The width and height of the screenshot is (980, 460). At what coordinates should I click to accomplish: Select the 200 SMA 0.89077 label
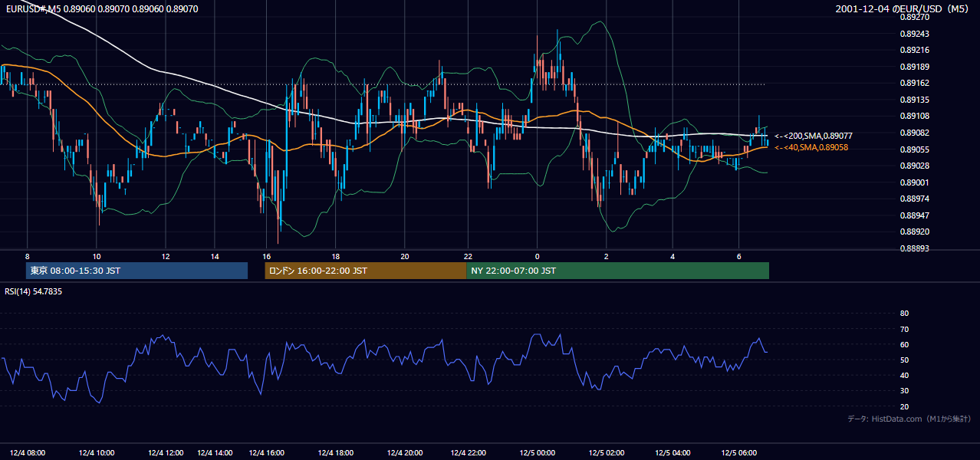point(814,136)
